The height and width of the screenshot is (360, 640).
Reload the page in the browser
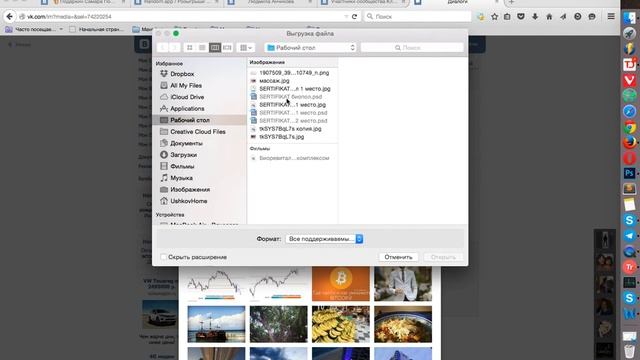pyautogui.click(x=354, y=17)
